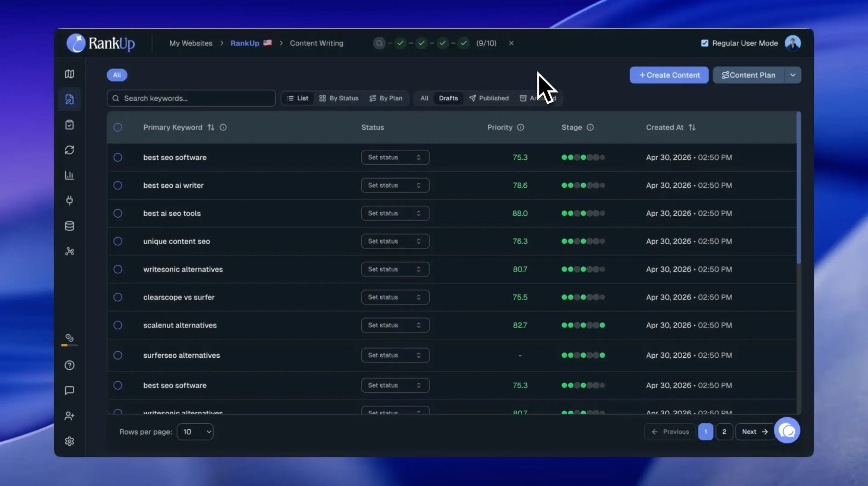Open Set status dropdown for 'clearscope vs surfer'

click(395, 297)
